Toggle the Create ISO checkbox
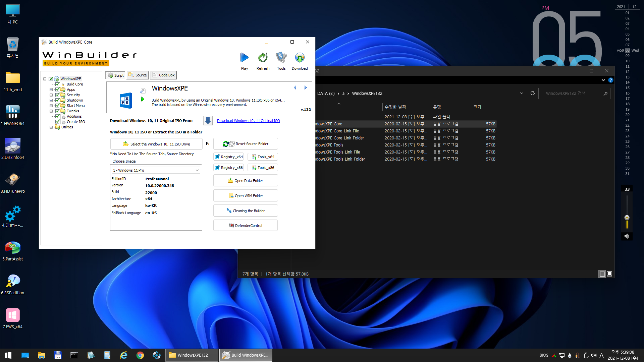This screenshot has height=362, width=644. (x=57, y=122)
